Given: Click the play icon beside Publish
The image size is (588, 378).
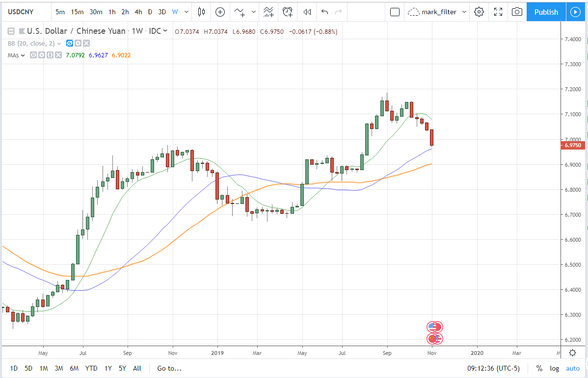Looking at the screenshot, I should 575,12.
